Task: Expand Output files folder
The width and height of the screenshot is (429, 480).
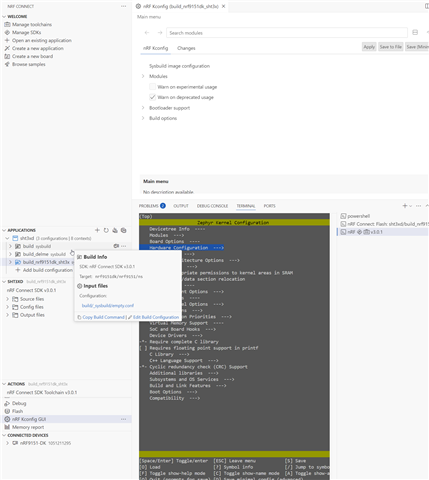Action: pos(8,315)
